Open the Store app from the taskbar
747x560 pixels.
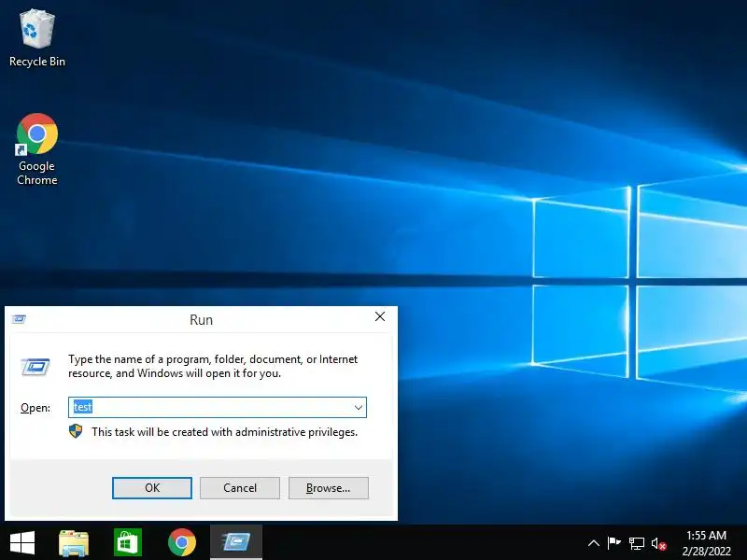point(128,542)
